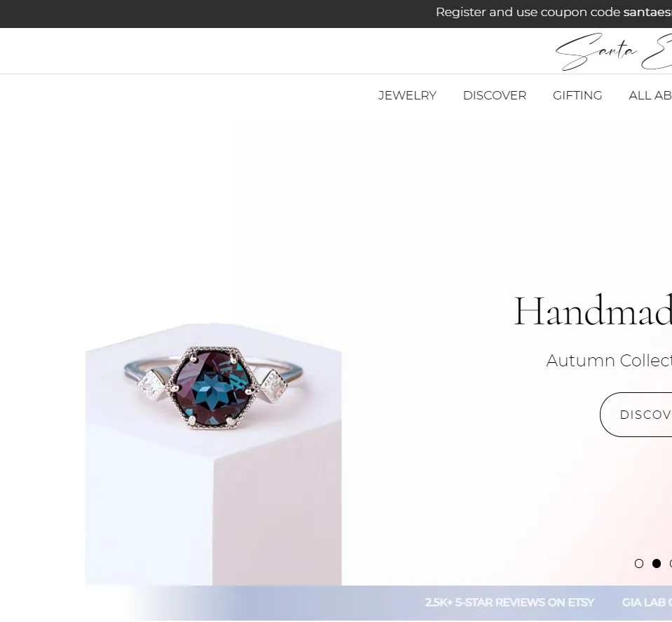Open the DISCOVER navigation menu
This screenshot has height=622, width=672.
pyautogui.click(x=495, y=95)
